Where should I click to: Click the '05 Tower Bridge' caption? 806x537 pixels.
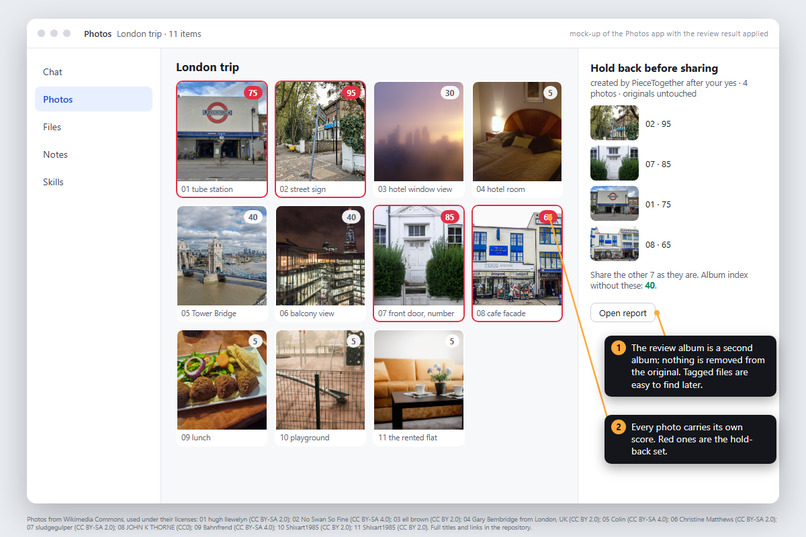[208, 313]
